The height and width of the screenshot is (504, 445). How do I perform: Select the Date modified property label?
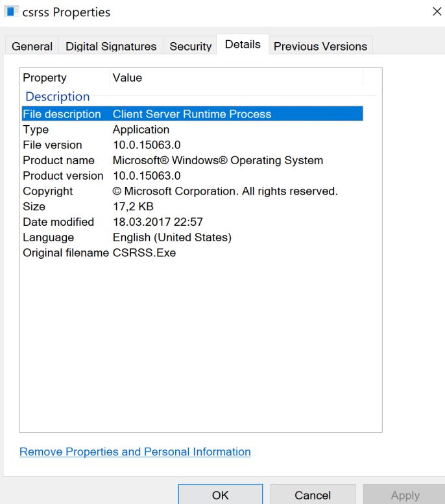pyautogui.click(x=58, y=222)
